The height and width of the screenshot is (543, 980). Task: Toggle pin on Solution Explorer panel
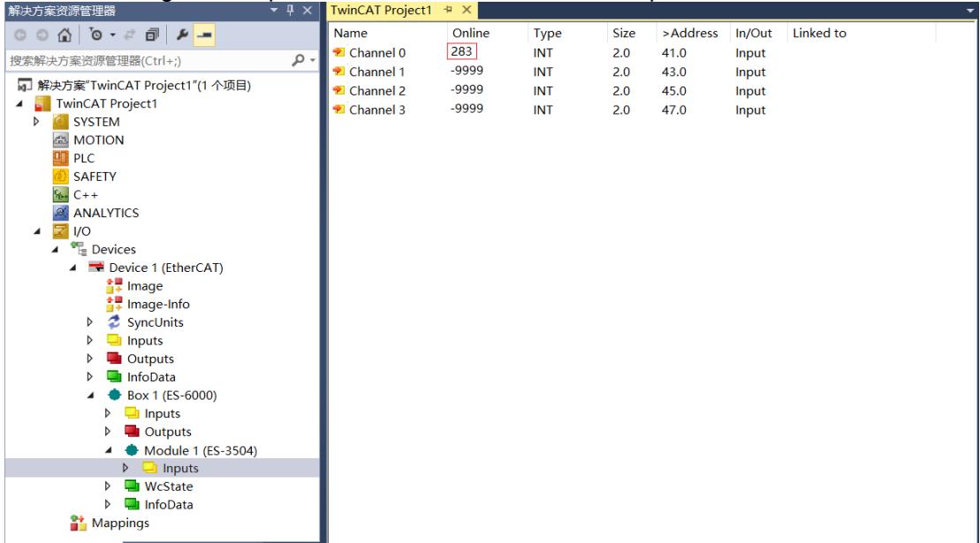(x=290, y=10)
